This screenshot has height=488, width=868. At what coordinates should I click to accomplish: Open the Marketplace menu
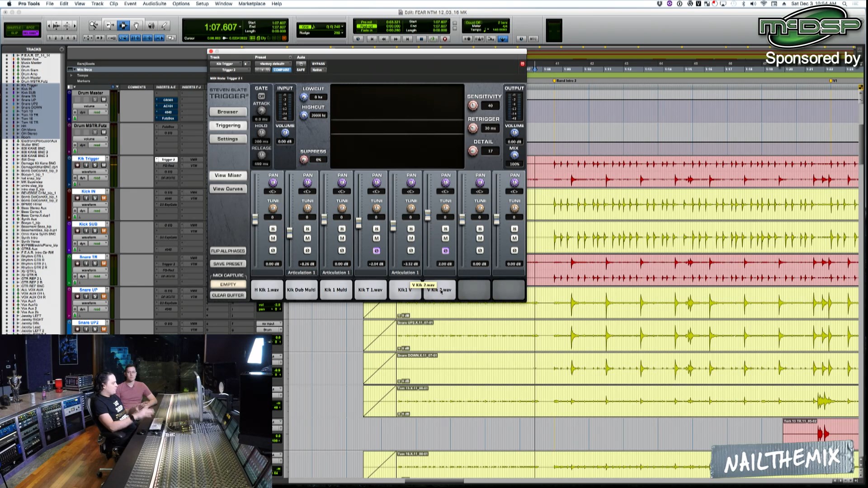click(252, 4)
